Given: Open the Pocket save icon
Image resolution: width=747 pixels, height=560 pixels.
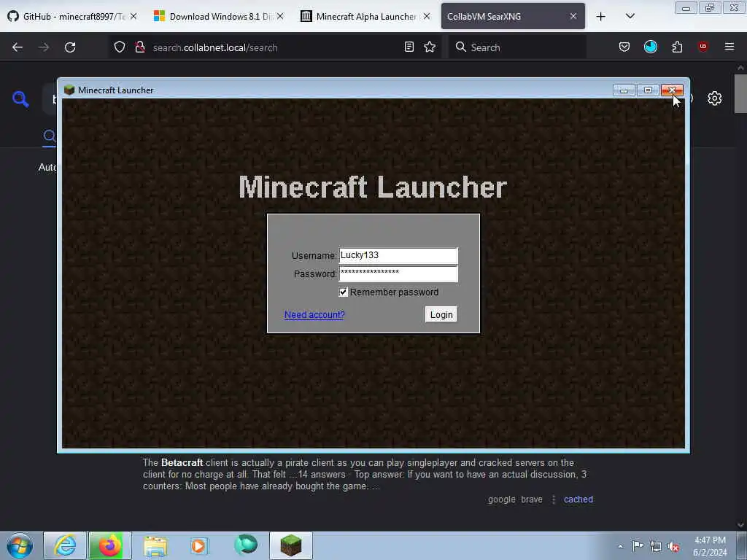Looking at the screenshot, I should tap(624, 47).
